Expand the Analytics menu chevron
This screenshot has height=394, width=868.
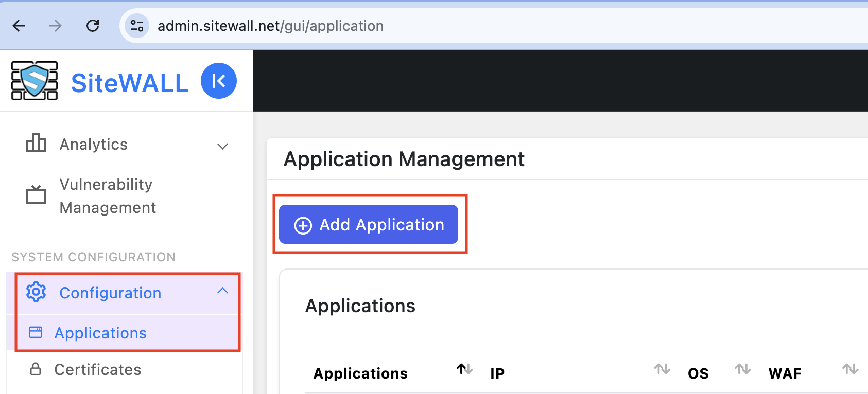coord(222,146)
